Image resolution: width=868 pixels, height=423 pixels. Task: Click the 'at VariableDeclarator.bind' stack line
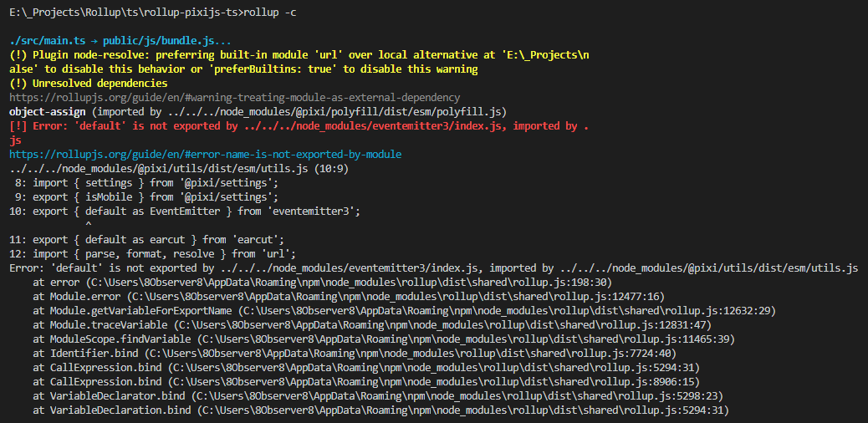pyautogui.click(x=377, y=396)
